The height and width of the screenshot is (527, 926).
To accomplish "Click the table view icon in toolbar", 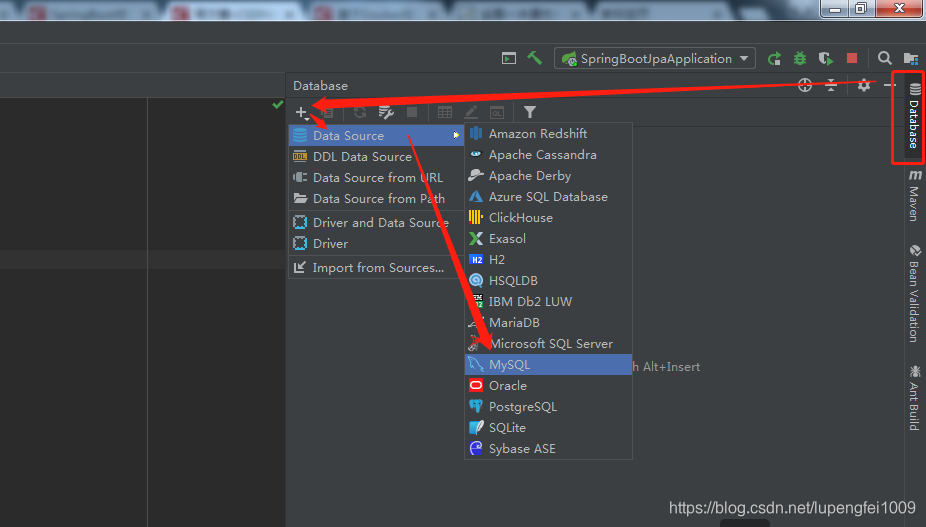I will 445,112.
